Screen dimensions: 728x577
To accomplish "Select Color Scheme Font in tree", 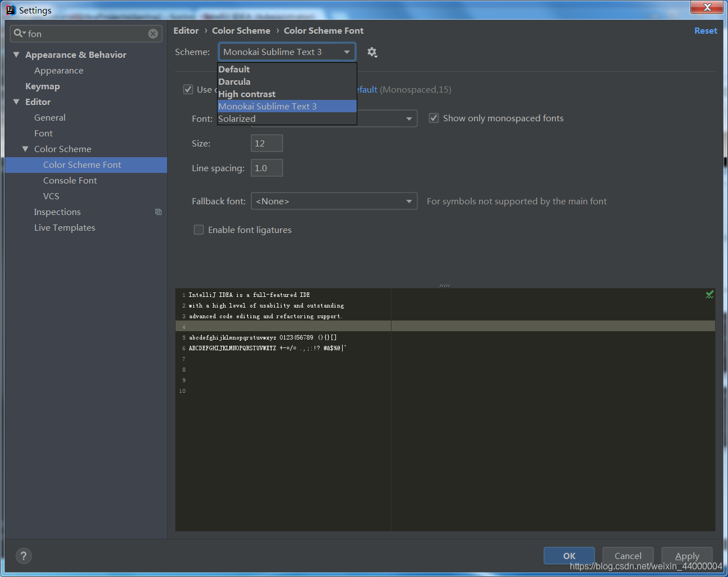I will [86, 164].
